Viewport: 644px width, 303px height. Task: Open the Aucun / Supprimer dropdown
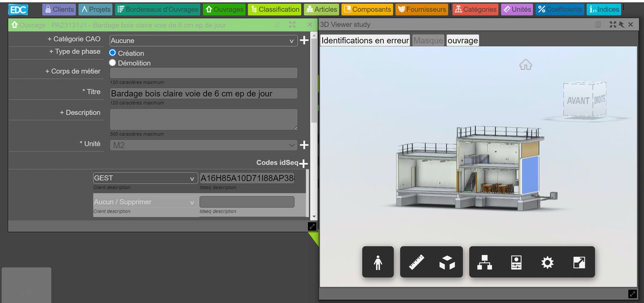[x=145, y=202]
